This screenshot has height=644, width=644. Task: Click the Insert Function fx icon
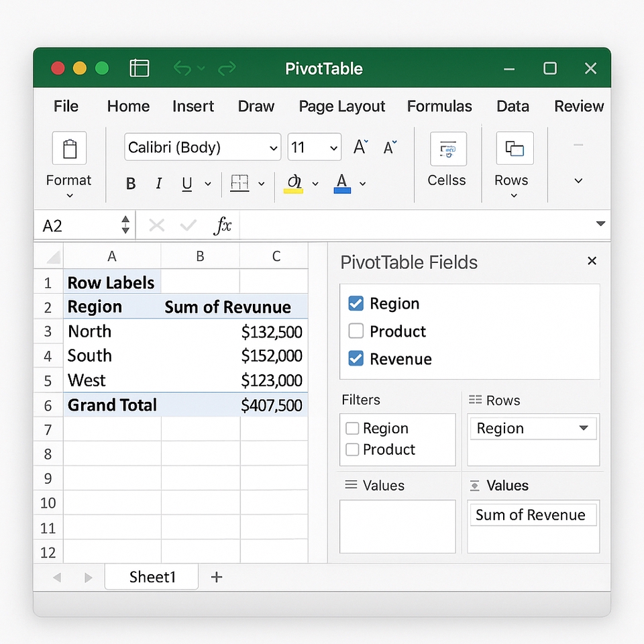222,226
